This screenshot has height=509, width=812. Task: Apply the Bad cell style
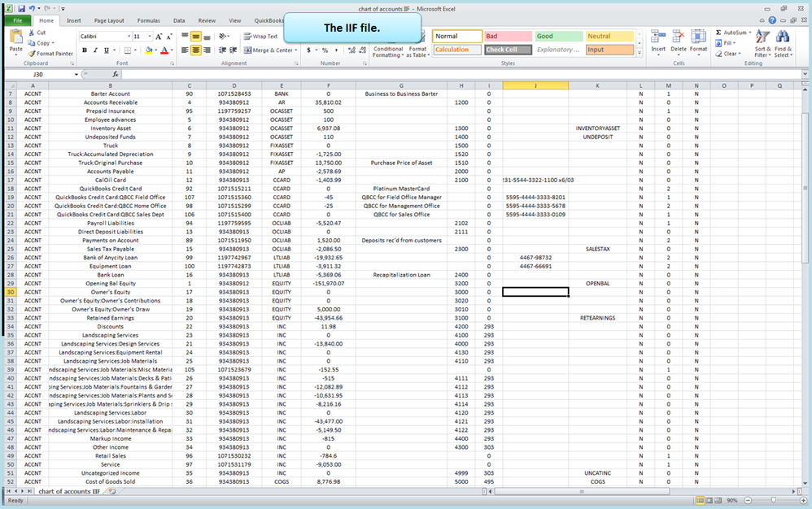pyautogui.click(x=508, y=37)
